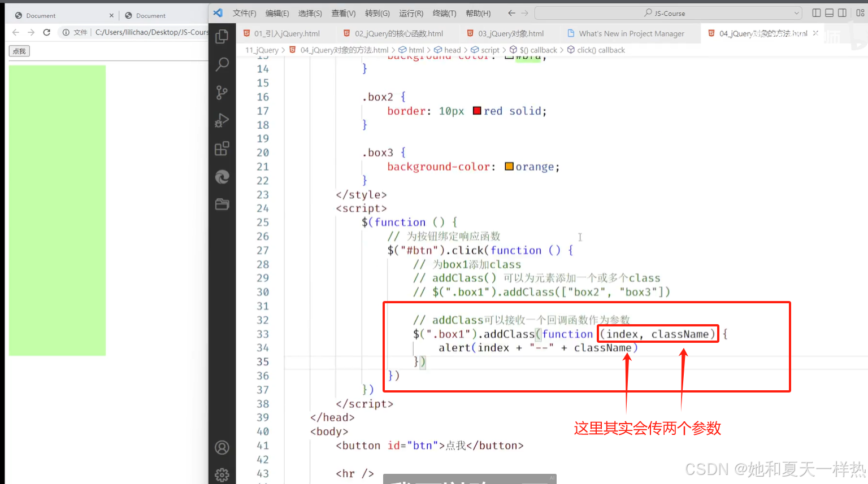Viewport: 868px width, 484px height.
Task: Click the .box3 selector on line 20
Action: coord(377,152)
